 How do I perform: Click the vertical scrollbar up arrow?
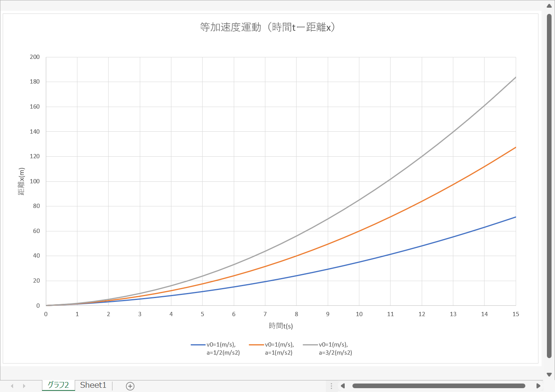click(x=549, y=6)
